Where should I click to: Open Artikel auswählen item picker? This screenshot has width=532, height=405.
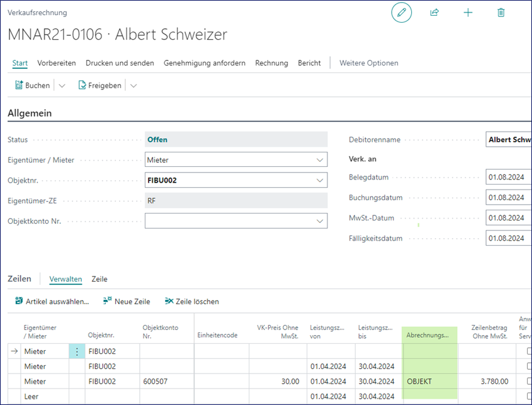pyautogui.click(x=52, y=301)
